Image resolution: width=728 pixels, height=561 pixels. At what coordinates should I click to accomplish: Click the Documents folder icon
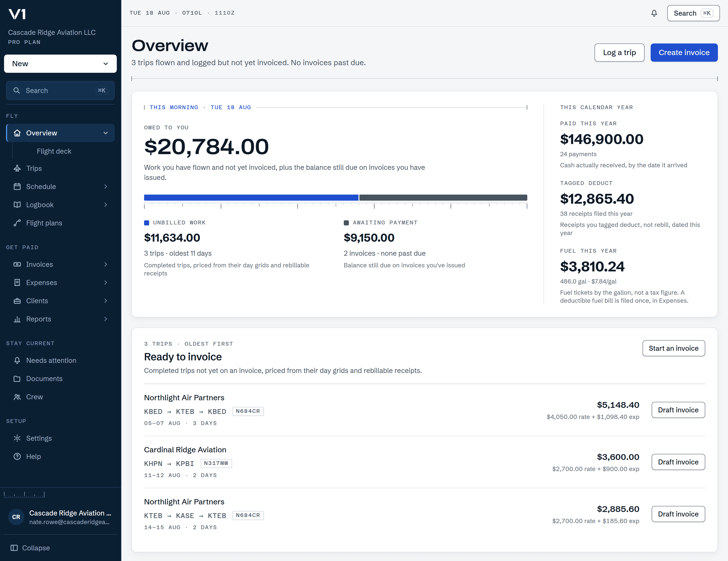[17, 379]
